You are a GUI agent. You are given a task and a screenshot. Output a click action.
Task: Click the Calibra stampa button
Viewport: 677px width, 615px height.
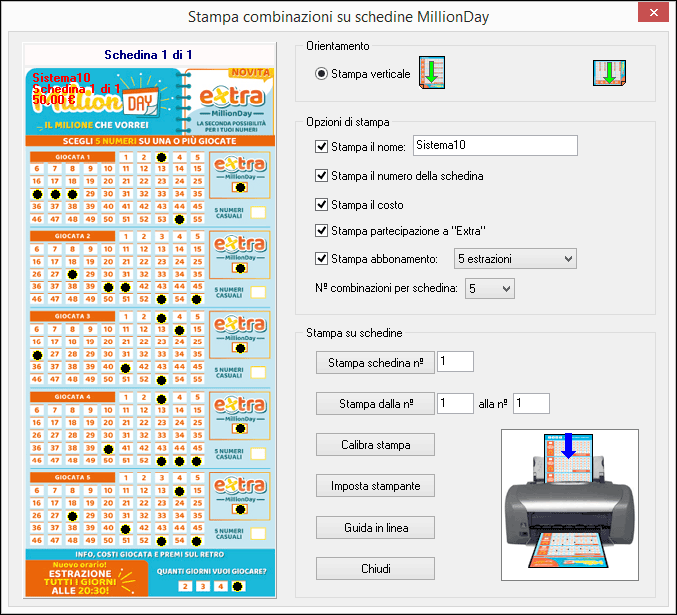pyautogui.click(x=375, y=444)
